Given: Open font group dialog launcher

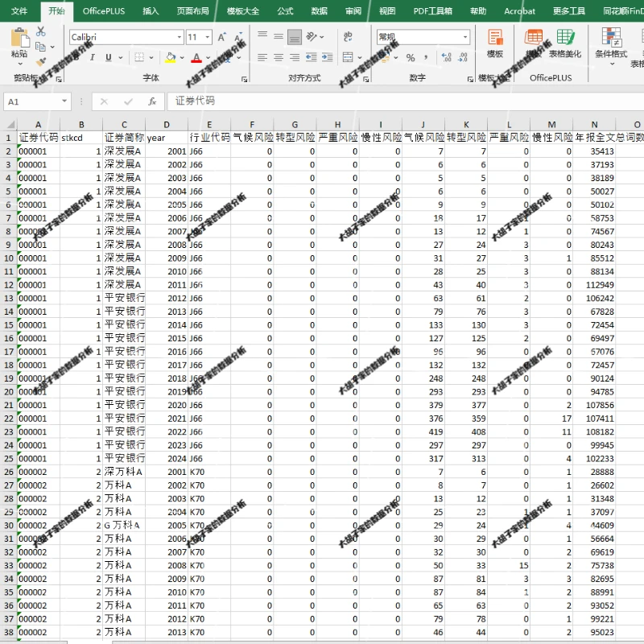Looking at the screenshot, I should pyautogui.click(x=244, y=79).
